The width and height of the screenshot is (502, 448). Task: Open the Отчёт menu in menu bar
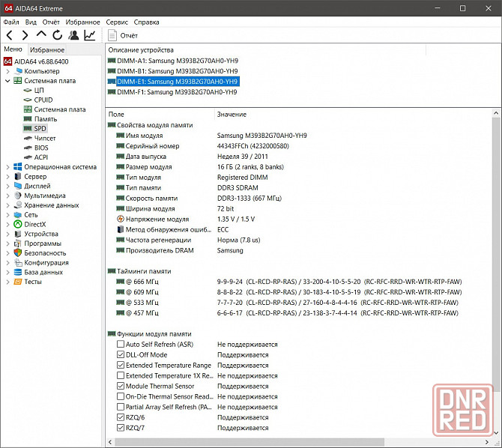point(51,22)
